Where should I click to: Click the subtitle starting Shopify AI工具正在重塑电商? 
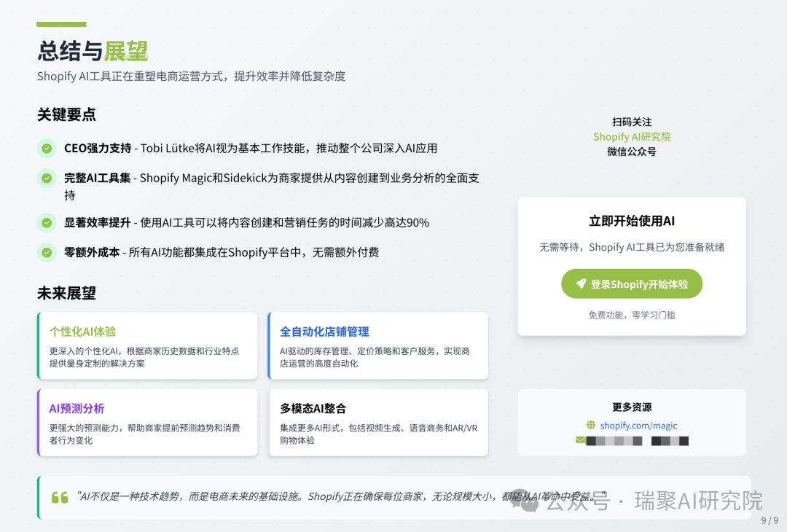pyautogui.click(x=191, y=77)
